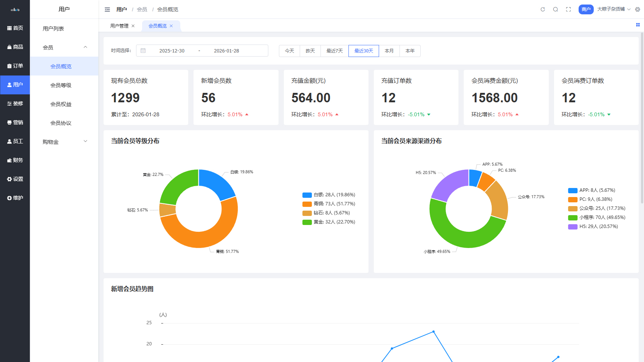This screenshot has height=362, width=644.
Task: Open the tab grid menu icon
Action: pyautogui.click(x=638, y=25)
